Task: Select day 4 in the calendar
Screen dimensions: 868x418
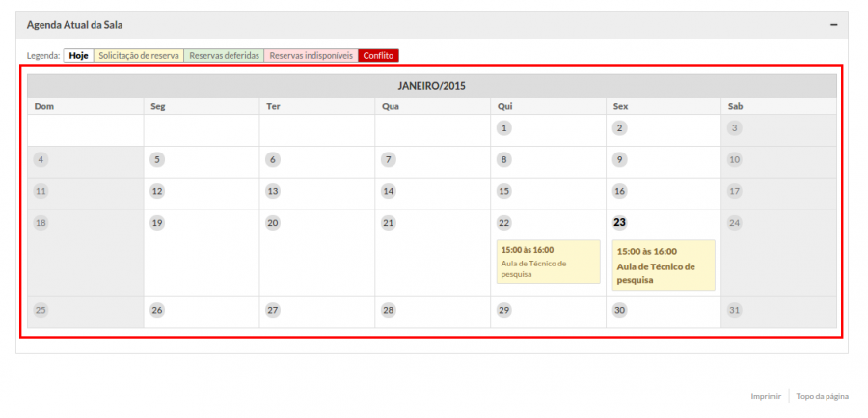Action: click(x=41, y=160)
